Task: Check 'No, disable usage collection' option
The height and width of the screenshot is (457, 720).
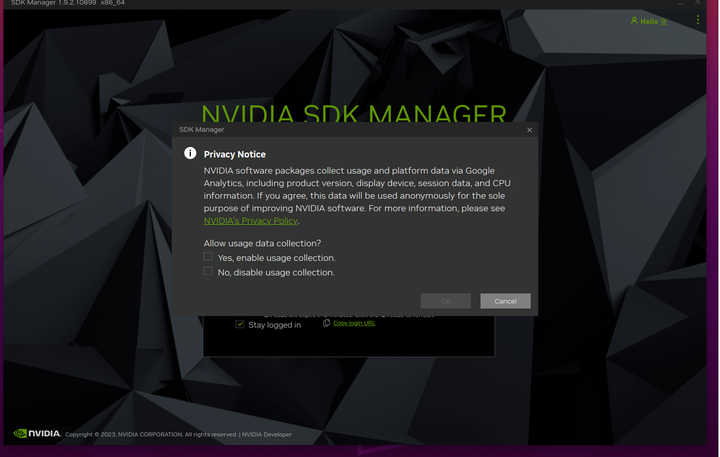Action: coord(208,271)
